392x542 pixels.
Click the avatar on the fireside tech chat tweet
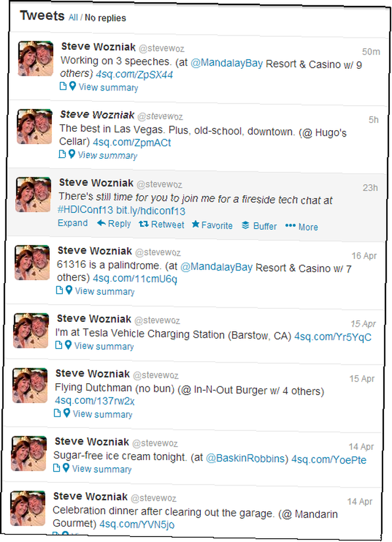[x=34, y=194]
